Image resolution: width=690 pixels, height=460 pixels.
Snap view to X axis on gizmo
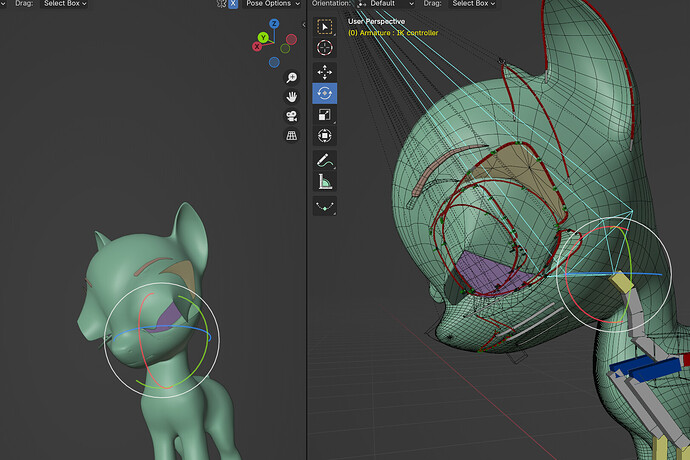click(257, 46)
